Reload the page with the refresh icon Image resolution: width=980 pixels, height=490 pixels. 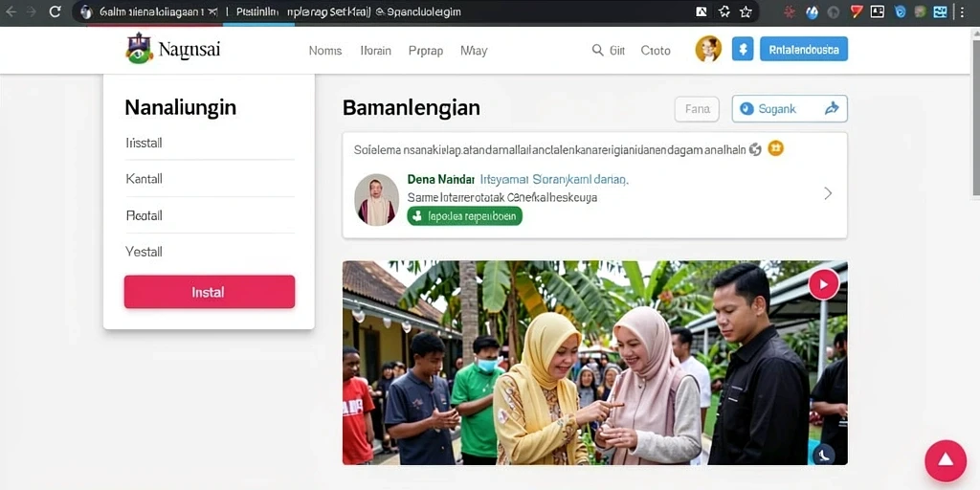55,11
